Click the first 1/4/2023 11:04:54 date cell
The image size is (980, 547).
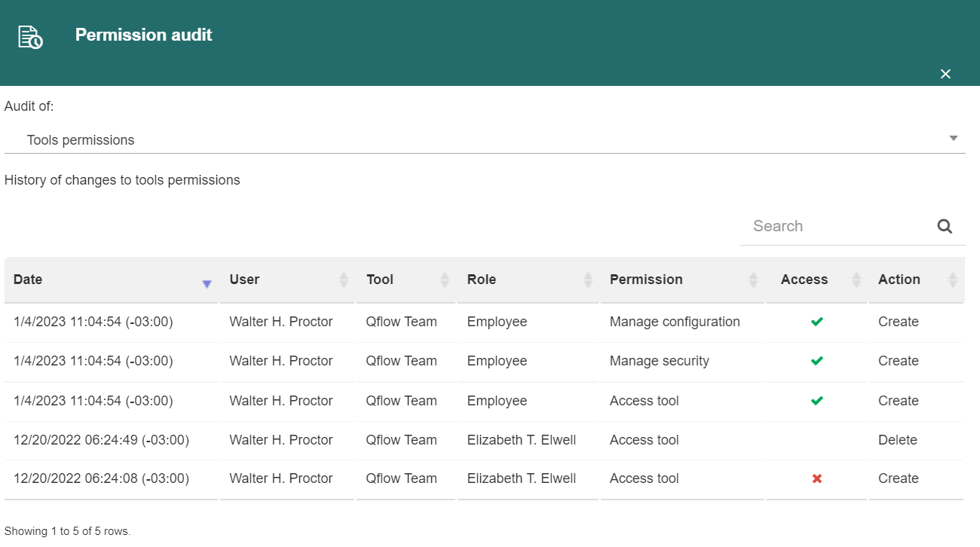point(93,322)
